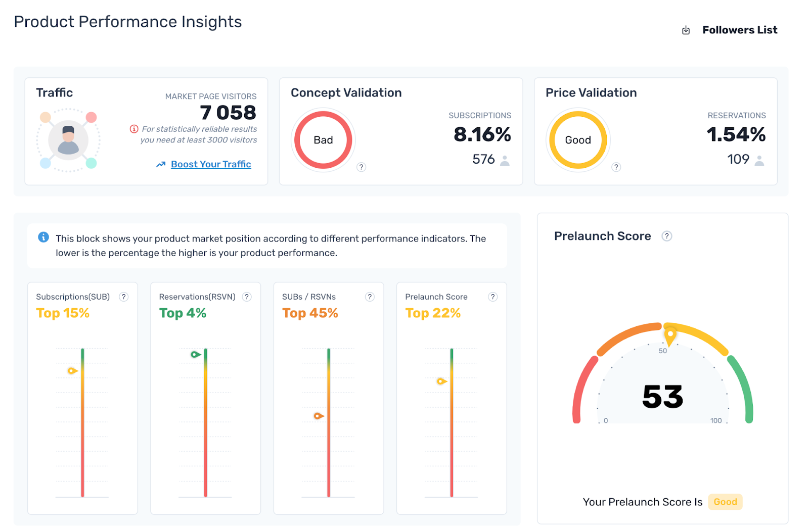Click the Product Performance Insights heading
Screen dimensions: 809x532
point(128,22)
